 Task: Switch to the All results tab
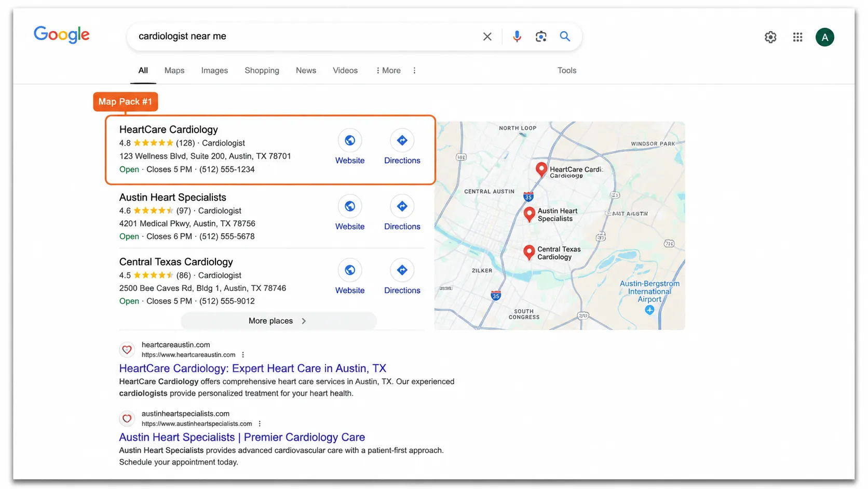[143, 71]
